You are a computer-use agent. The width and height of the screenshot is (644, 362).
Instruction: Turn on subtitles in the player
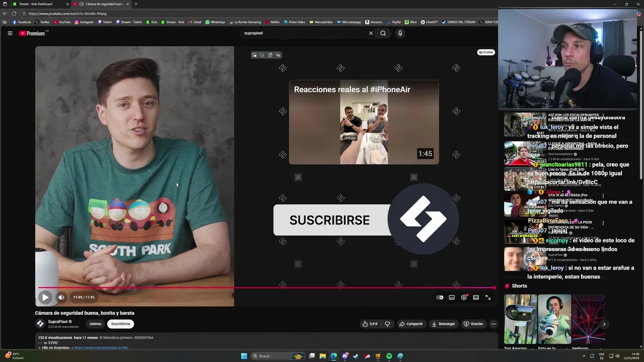452,297
